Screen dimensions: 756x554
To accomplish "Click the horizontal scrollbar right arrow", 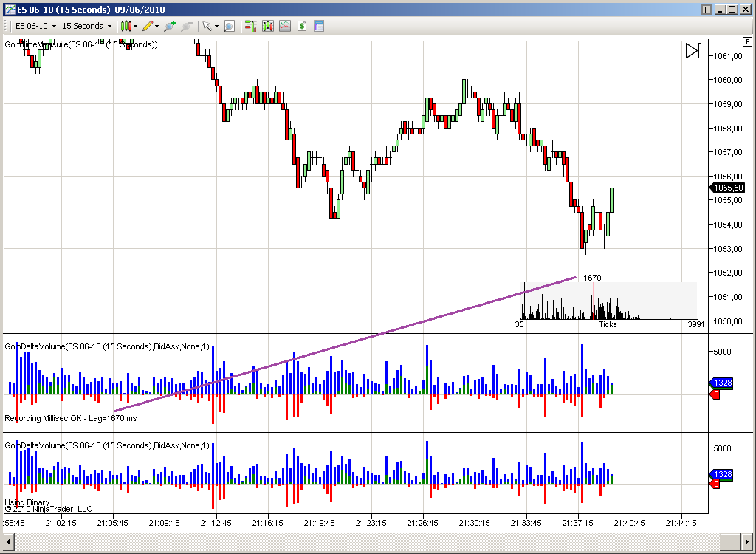I will (x=747, y=541).
